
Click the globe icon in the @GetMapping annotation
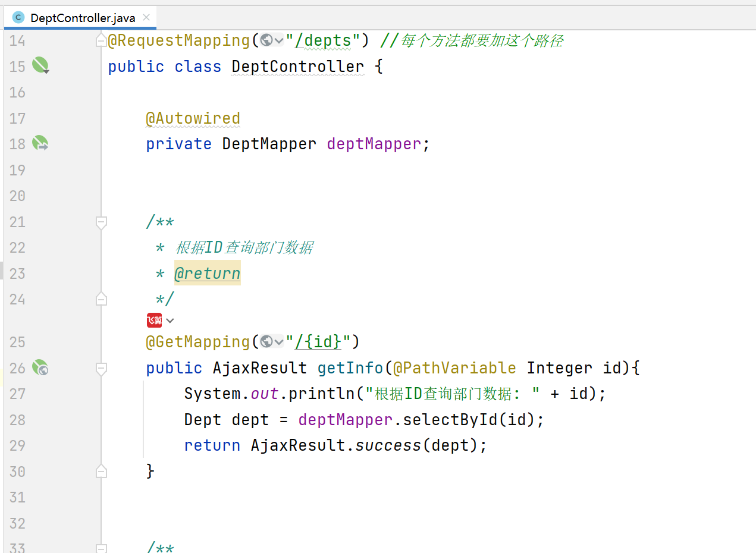pos(266,342)
